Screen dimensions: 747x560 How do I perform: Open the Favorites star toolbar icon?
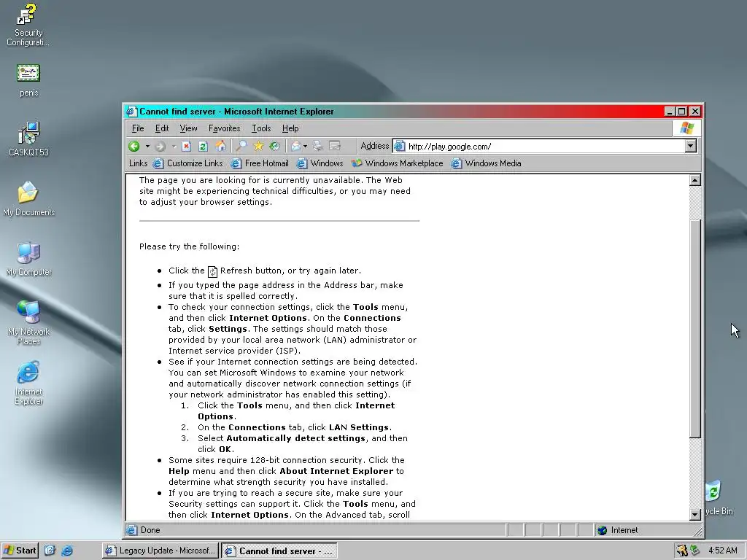(258, 146)
